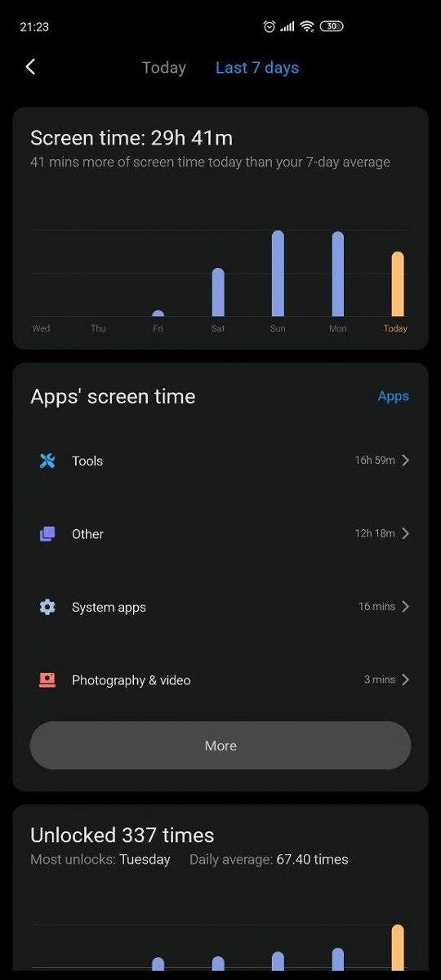Screen dimensions: 441x980
Task: Tap the More button
Action: (220, 746)
